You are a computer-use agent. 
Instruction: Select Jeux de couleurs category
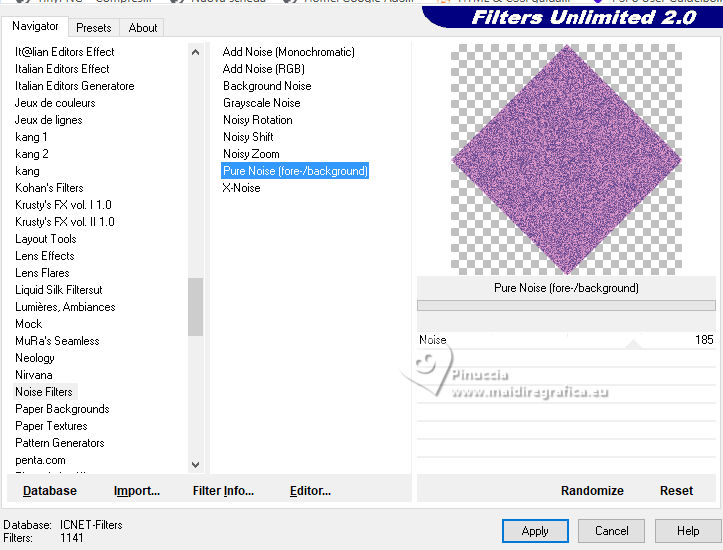(55, 103)
